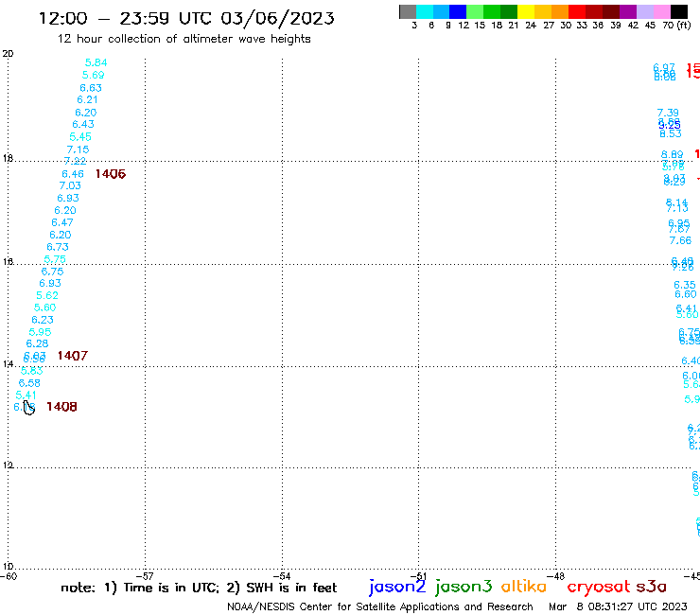Click the wave height value '5.83'
Screen dimensions: 700x615
pos(32,371)
